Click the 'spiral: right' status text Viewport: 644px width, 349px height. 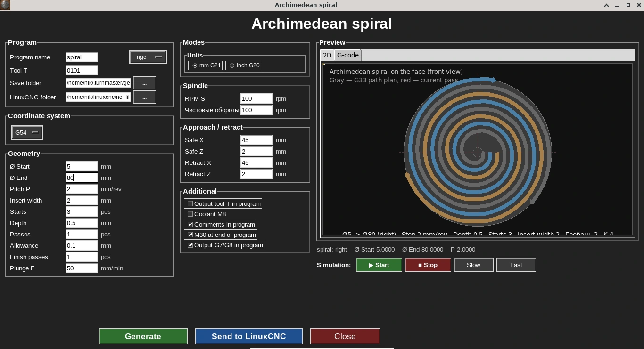point(332,249)
